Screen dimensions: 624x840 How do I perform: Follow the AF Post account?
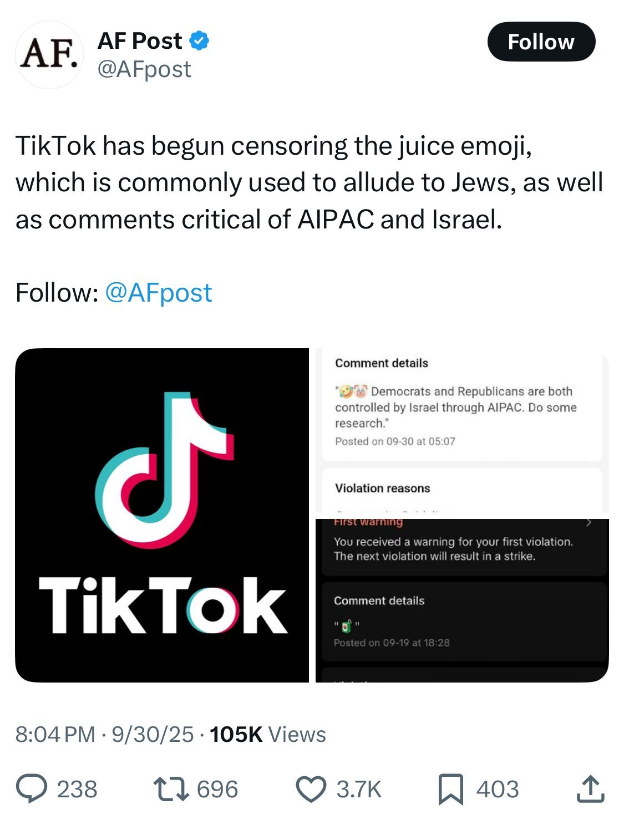pyautogui.click(x=541, y=42)
